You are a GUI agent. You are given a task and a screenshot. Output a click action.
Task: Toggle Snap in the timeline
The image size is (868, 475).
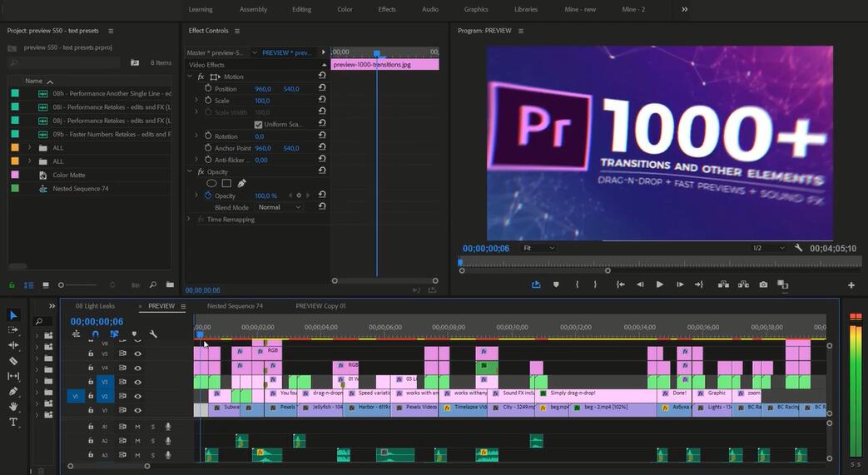coord(95,334)
